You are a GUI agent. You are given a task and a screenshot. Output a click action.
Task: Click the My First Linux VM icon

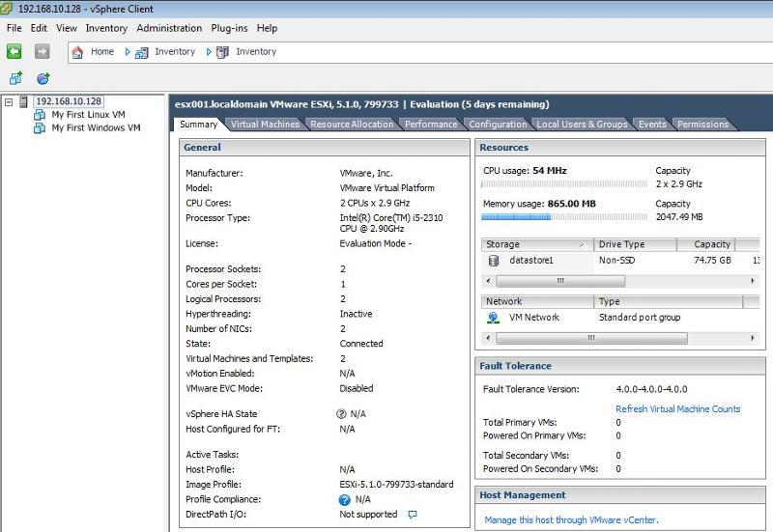[x=40, y=115]
